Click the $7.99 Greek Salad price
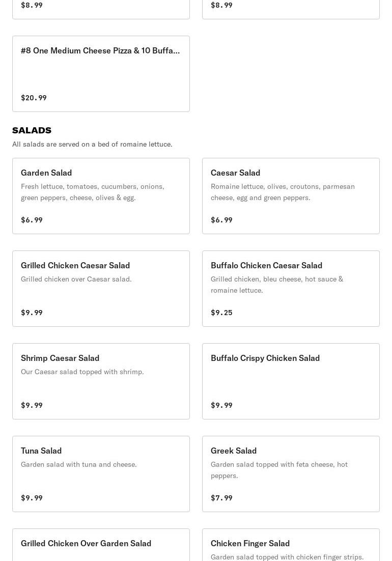Screen dimensions: 392x561 coord(221,498)
